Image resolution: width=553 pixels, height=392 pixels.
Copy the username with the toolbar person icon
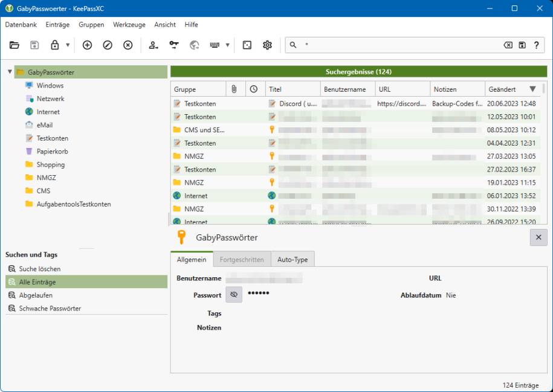tap(152, 45)
